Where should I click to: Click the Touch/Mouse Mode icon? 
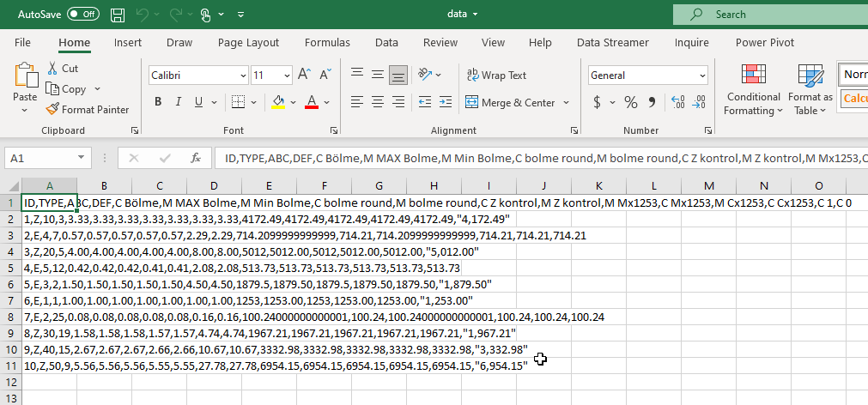(205, 15)
